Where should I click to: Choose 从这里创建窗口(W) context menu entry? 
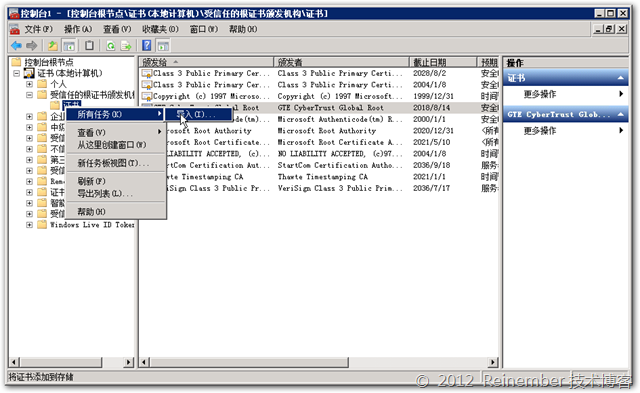[x=116, y=145]
